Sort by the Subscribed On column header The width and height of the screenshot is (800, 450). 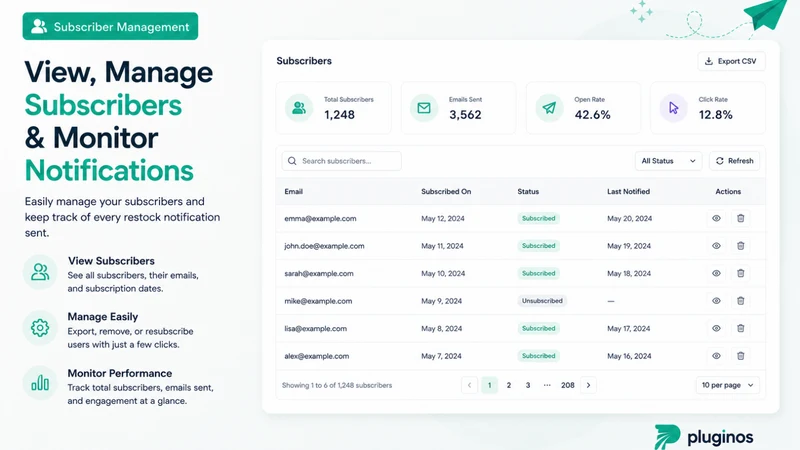[x=446, y=192]
